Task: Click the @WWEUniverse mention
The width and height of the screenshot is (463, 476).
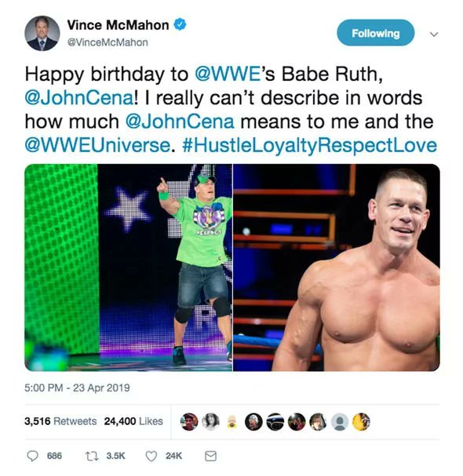Action: pos(98,145)
